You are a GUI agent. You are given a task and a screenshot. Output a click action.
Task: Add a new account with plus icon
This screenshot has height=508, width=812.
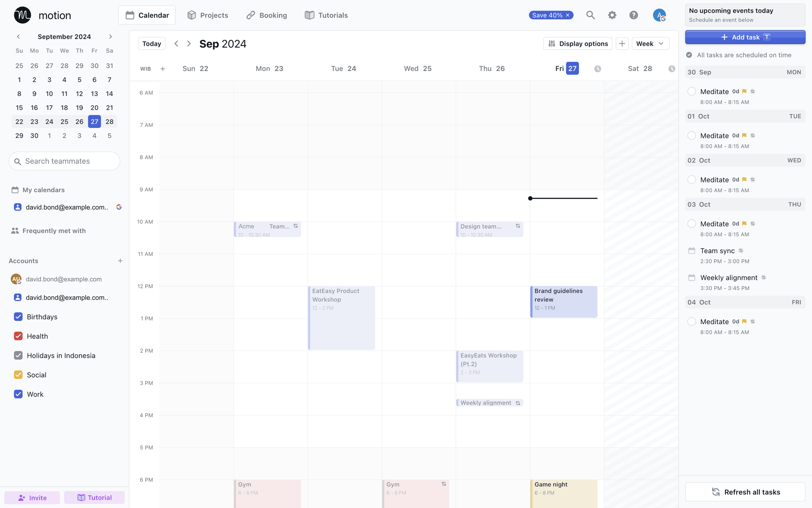click(x=120, y=261)
